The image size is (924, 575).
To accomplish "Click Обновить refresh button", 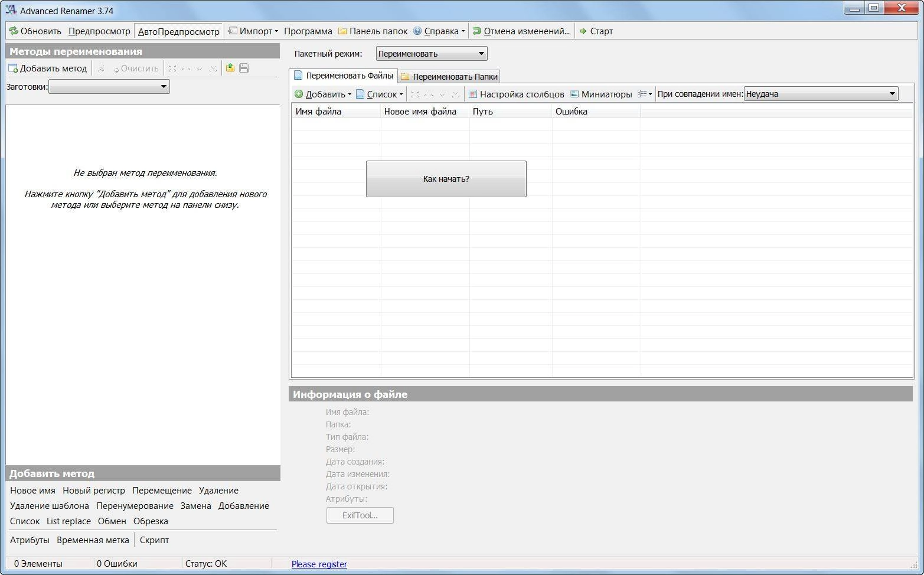I will (35, 31).
